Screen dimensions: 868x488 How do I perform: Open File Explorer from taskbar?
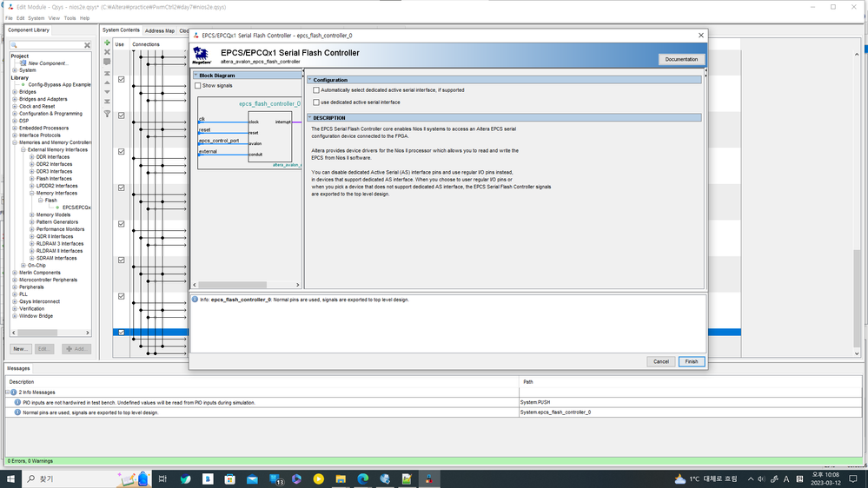click(341, 478)
